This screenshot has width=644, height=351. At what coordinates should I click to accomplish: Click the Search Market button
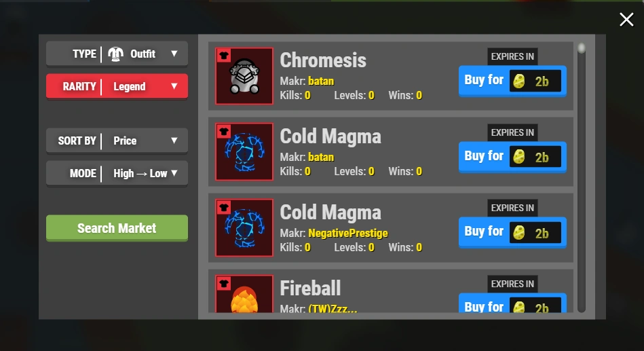[x=117, y=228]
